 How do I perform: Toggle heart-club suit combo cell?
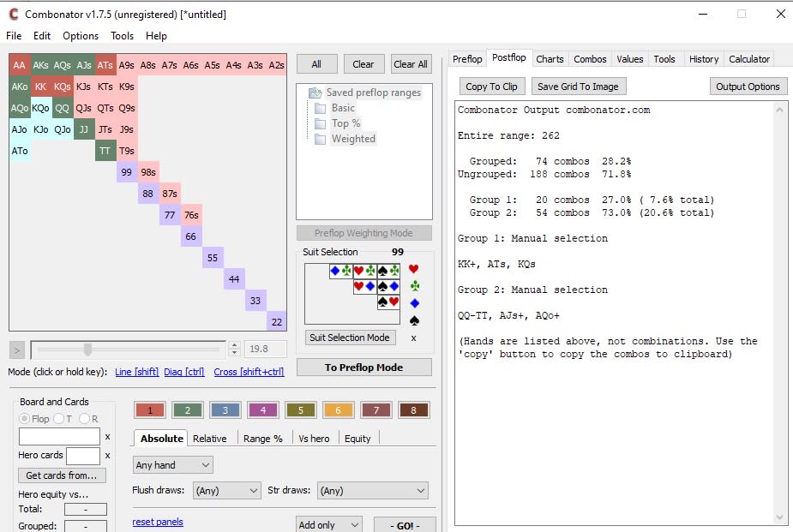click(x=364, y=271)
